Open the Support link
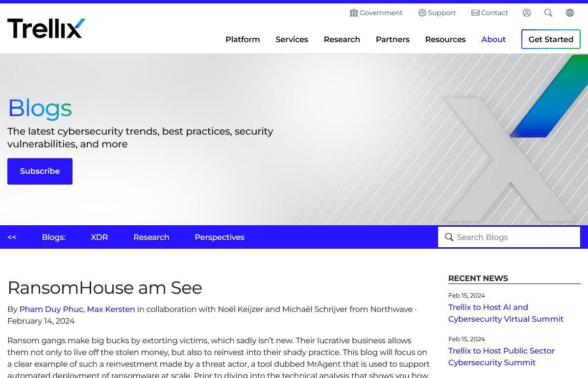This screenshot has height=378, width=588. (x=441, y=13)
